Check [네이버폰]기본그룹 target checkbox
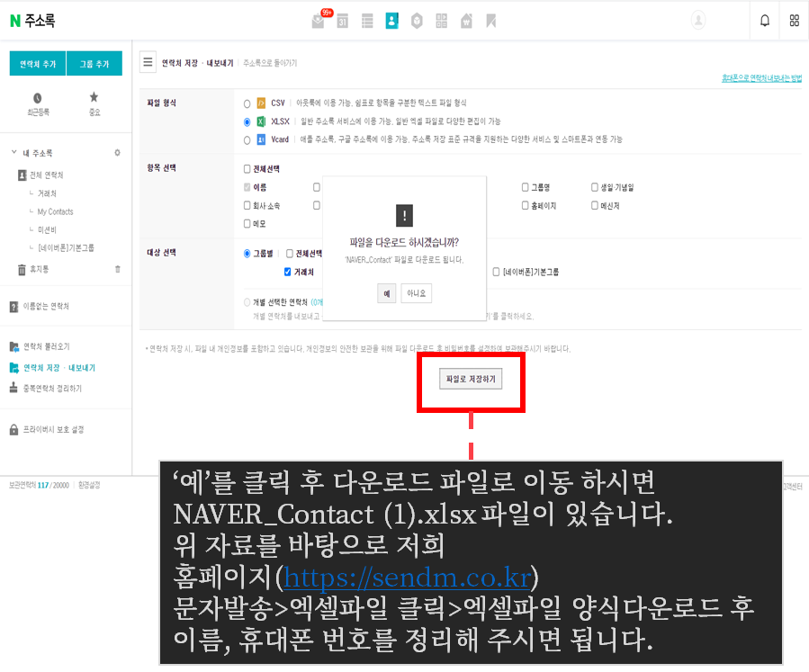 (x=497, y=272)
